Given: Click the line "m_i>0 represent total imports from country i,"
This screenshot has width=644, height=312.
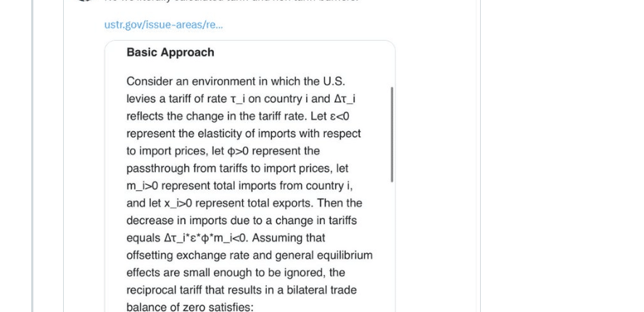Looking at the screenshot, I should [x=239, y=186].
